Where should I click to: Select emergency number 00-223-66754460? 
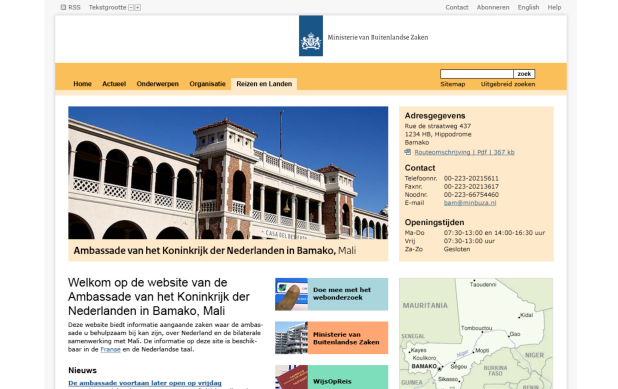tap(471, 195)
